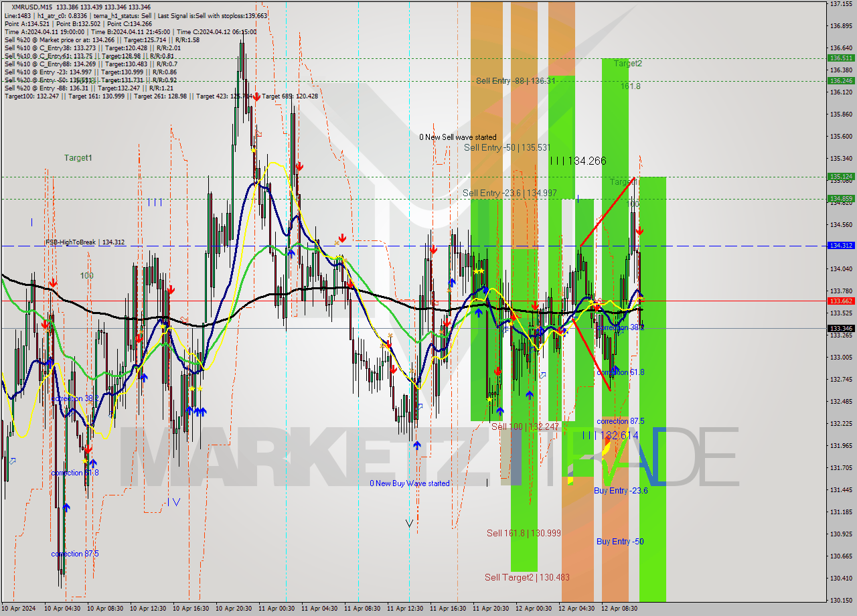Click the FSB-HighToBreak | 134.312 label

coord(84,242)
